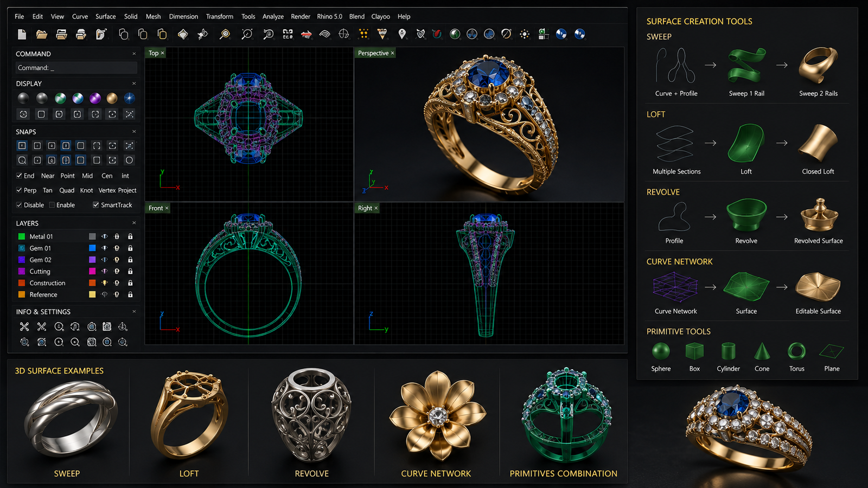868x488 pixels.
Task: Toggle the End snap checkbox
Action: (19, 176)
